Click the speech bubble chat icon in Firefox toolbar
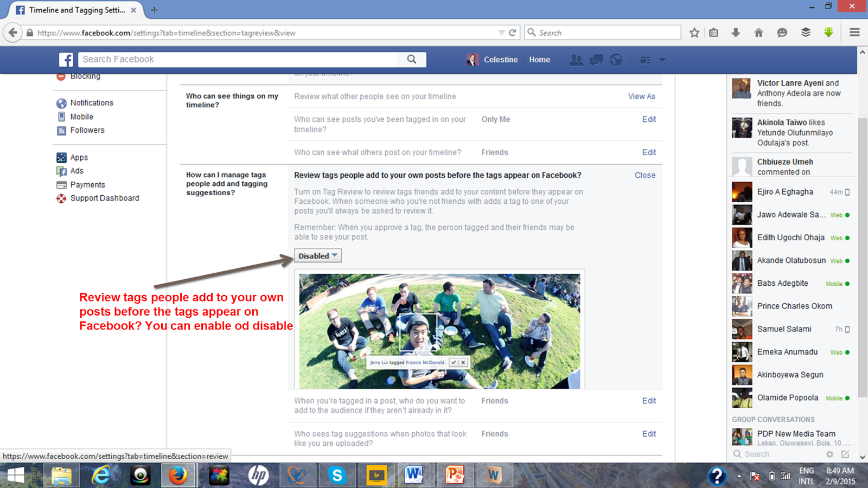Viewport: 868px width, 488px height. pos(782,33)
